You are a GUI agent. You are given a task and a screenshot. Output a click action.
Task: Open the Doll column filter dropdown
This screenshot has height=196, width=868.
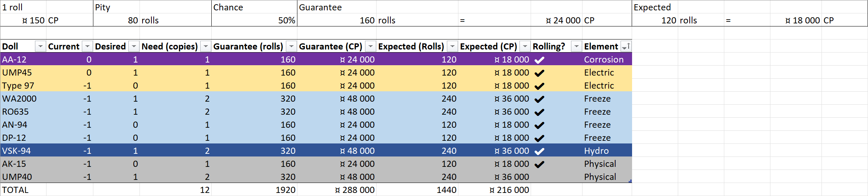40,46
